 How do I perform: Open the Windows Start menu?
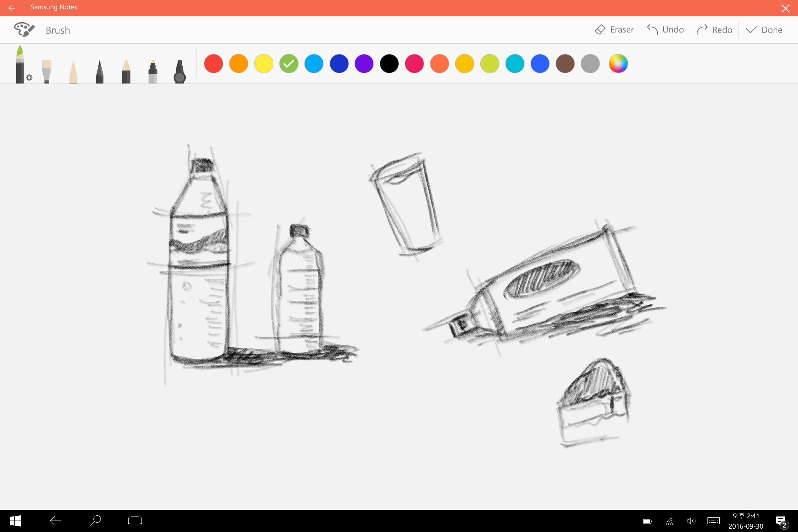[x=15, y=521]
